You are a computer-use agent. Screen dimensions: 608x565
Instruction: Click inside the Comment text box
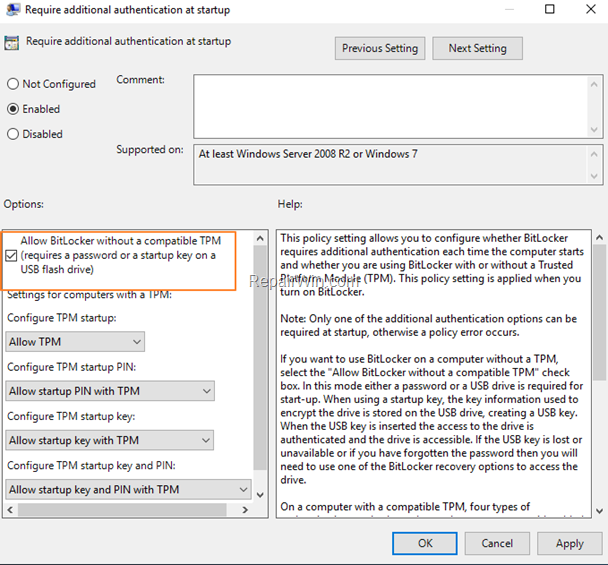pos(390,106)
